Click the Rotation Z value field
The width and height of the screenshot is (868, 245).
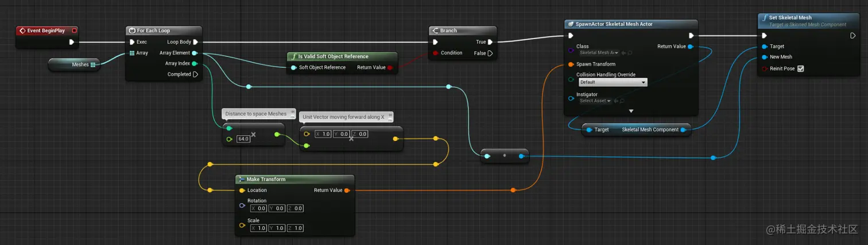[x=295, y=208]
